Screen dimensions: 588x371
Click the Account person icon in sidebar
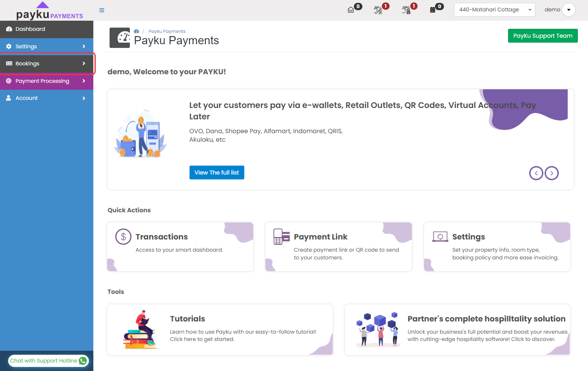(x=9, y=98)
